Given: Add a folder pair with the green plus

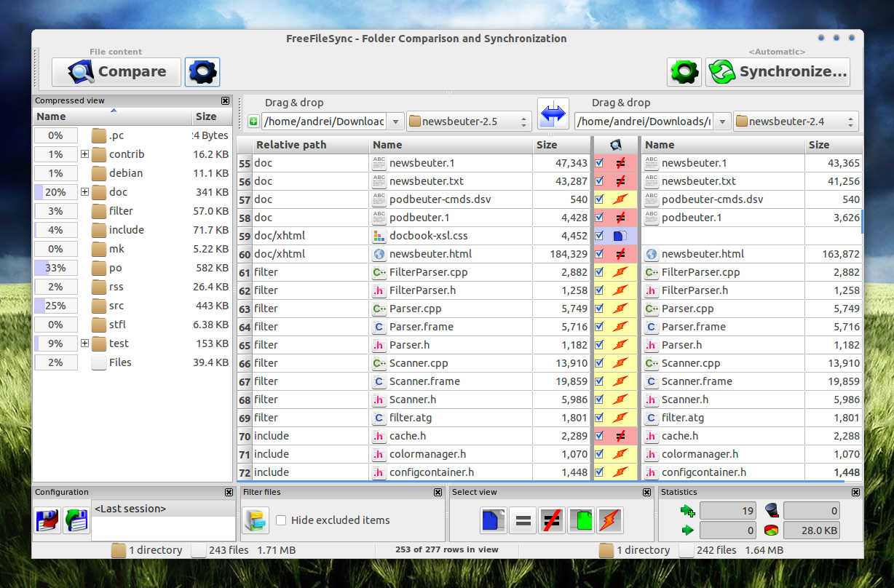Looking at the screenshot, I should coord(253,122).
